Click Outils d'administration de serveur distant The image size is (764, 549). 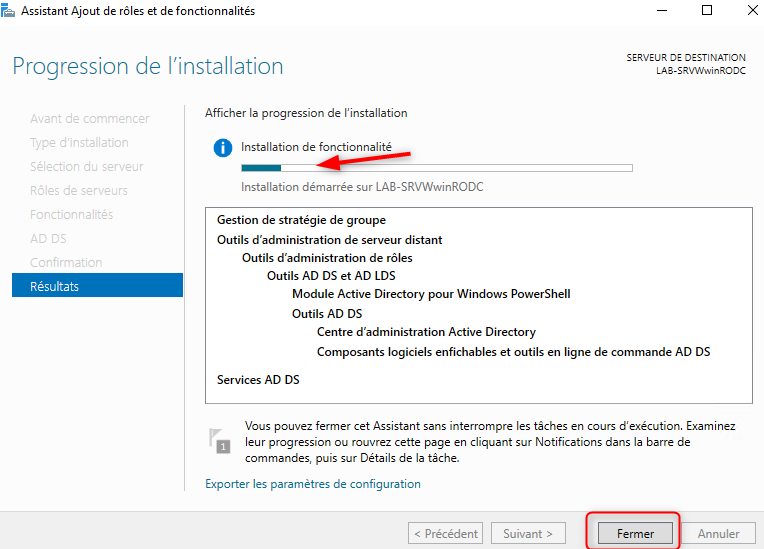click(x=329, y=240)
